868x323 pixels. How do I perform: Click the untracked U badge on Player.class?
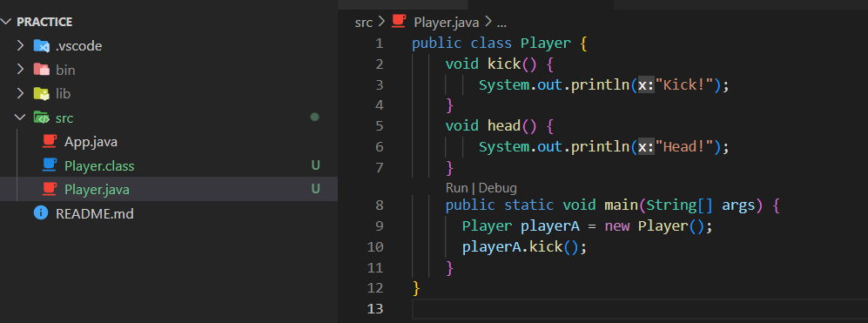(x=315, y=165)
